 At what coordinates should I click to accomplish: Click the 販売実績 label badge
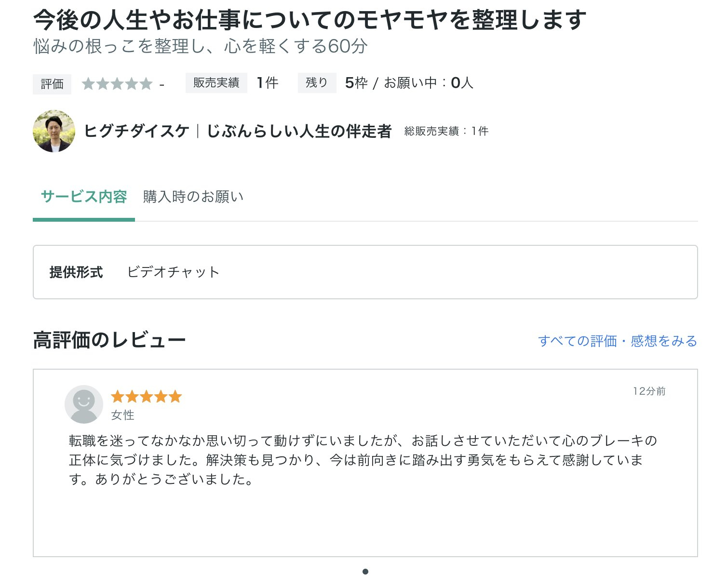[216, 83]
